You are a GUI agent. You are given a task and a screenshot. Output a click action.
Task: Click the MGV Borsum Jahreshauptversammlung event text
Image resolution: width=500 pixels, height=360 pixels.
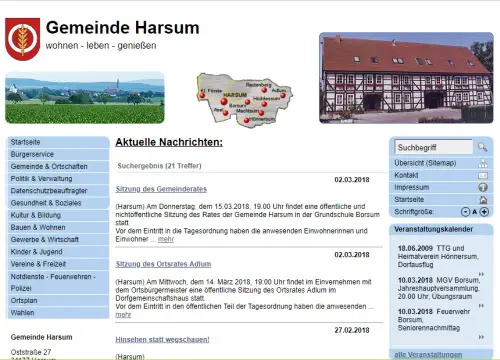(439, 288)
